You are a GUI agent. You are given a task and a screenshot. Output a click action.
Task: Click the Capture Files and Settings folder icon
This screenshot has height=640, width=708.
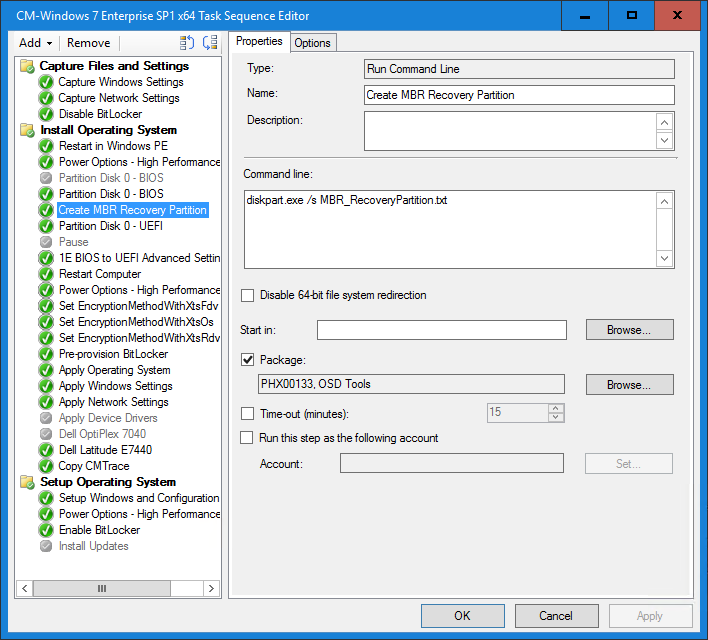click(28, 66)
